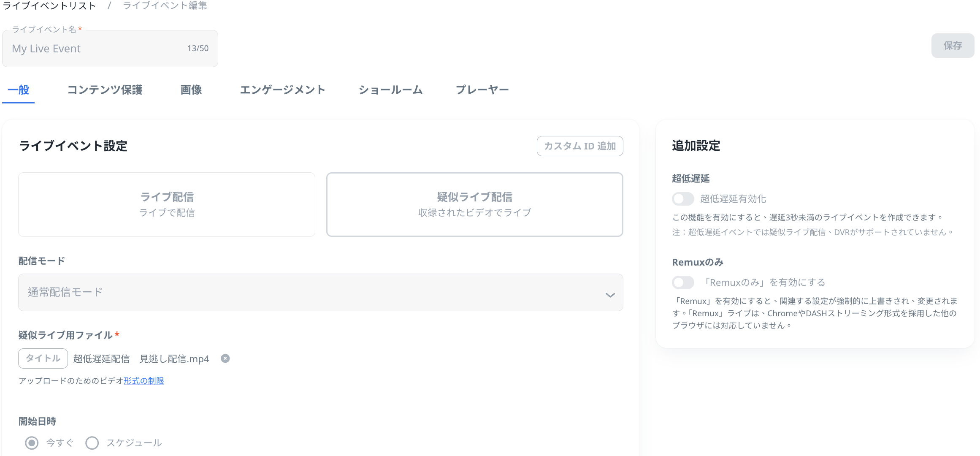Open the 形式の制限 link
Screen dimensions: 980x456
(x=143, y=381)
